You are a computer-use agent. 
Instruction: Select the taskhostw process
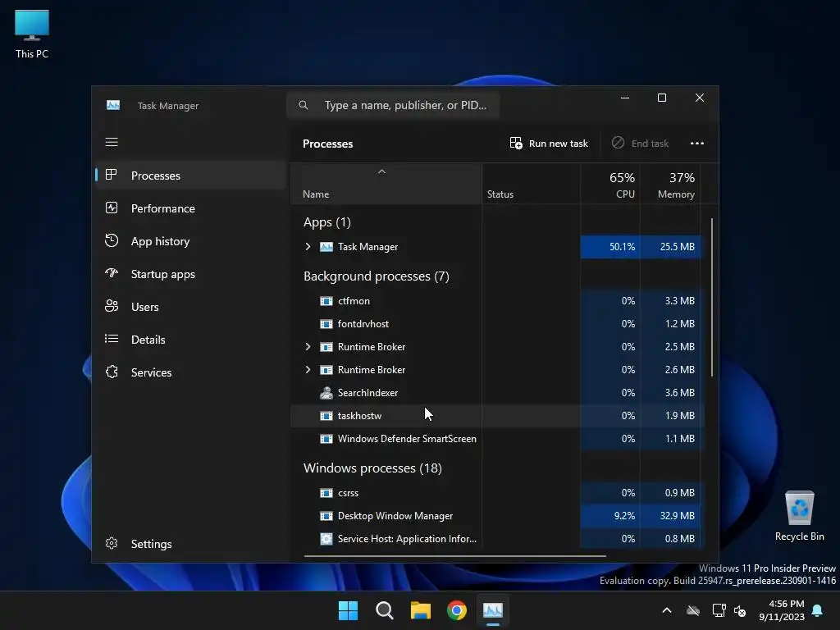point(496,416)
